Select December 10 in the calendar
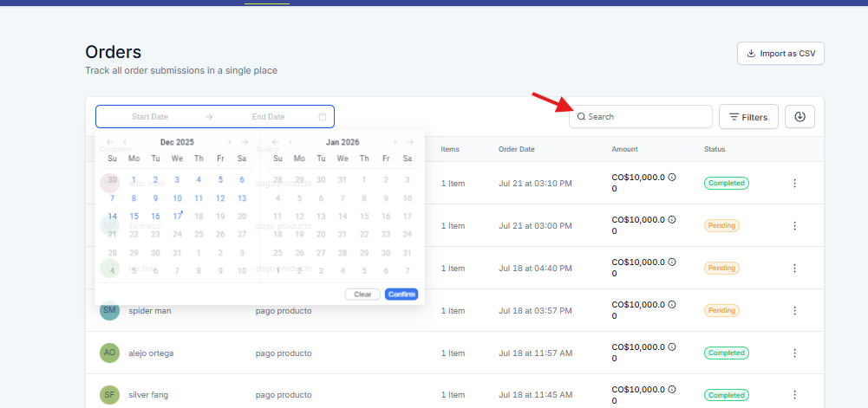The image size is (868, 408). 177,198
